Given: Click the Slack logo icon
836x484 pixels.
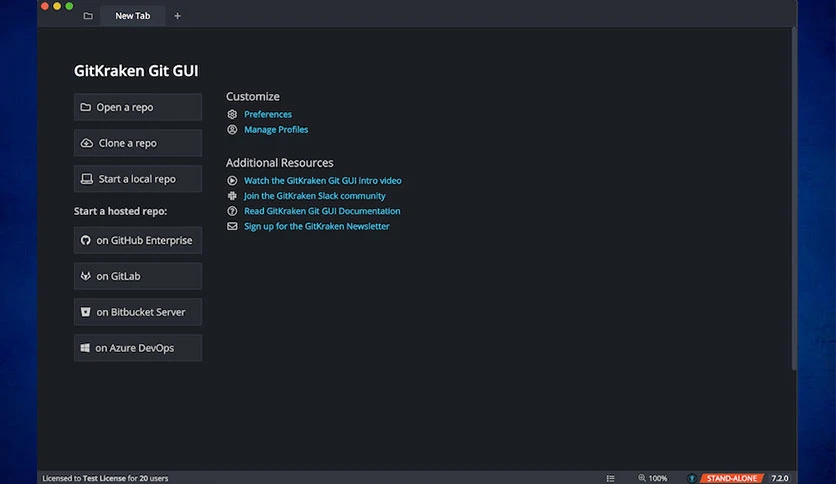Looking at the screenshot, I should (232, 196).
